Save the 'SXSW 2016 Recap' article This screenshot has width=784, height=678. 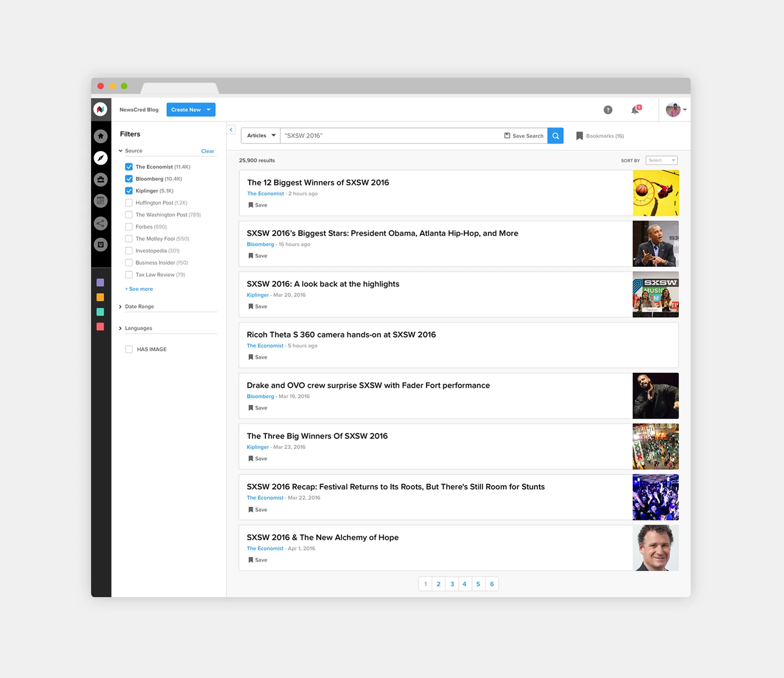coord(258,510)
